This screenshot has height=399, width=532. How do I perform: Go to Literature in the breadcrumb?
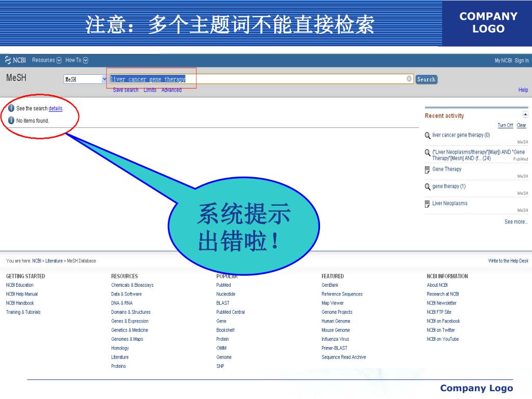54,261
